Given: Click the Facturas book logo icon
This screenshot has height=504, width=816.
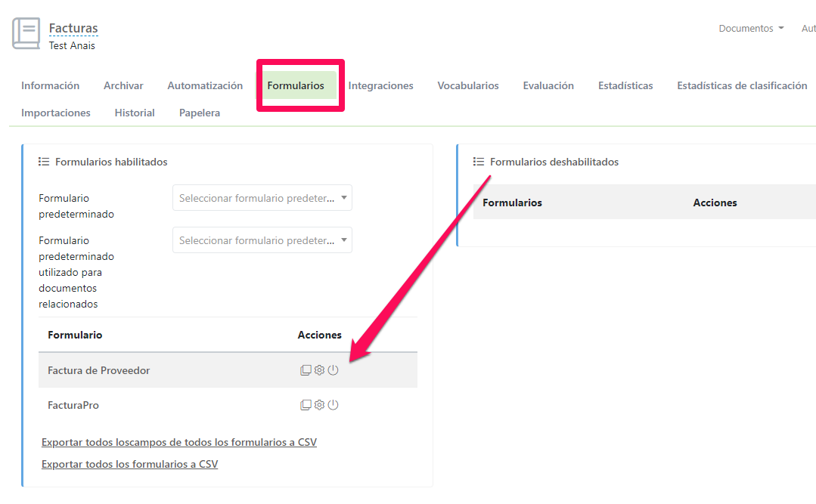Looking at the screenshot, I should 26,34.
